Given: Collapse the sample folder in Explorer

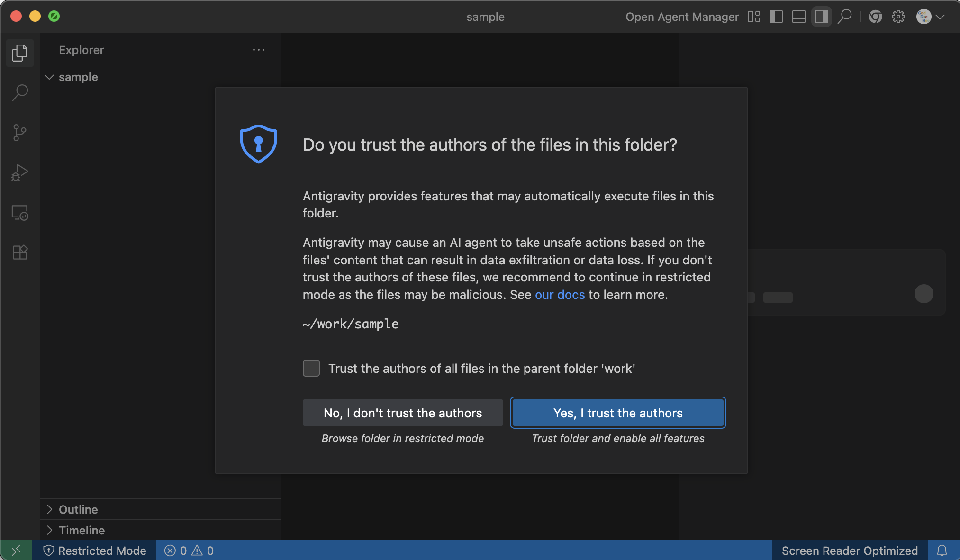Looking at the screenshot, I should pos(49,77).
